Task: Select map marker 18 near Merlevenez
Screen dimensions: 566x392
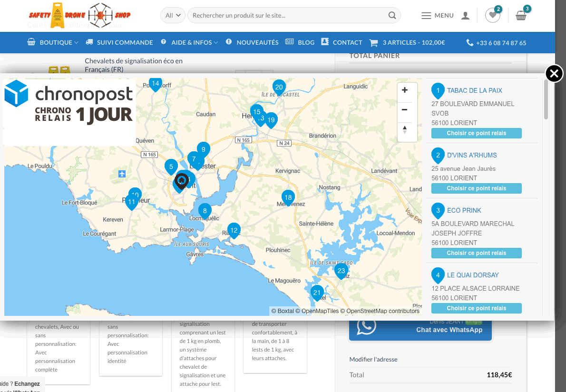Action: (287, 198)
